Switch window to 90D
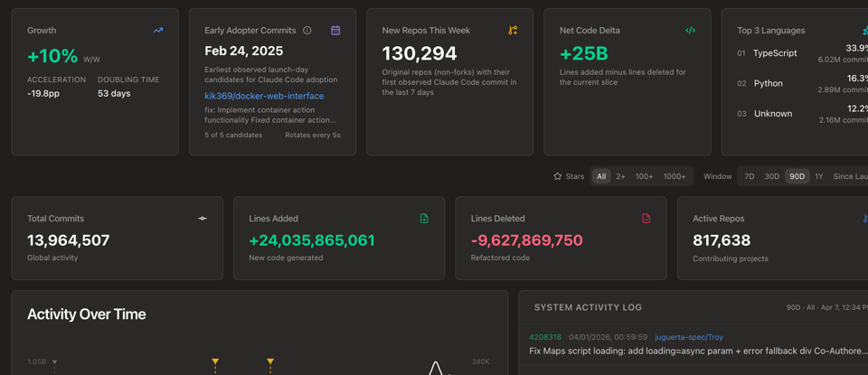The height and width of the screenshot is (375, 868). coord(797,176)
